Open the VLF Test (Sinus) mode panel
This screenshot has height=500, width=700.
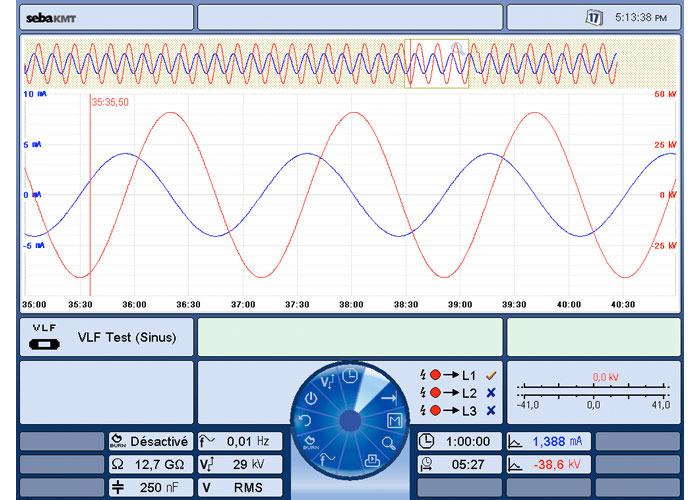pos(106,337)
